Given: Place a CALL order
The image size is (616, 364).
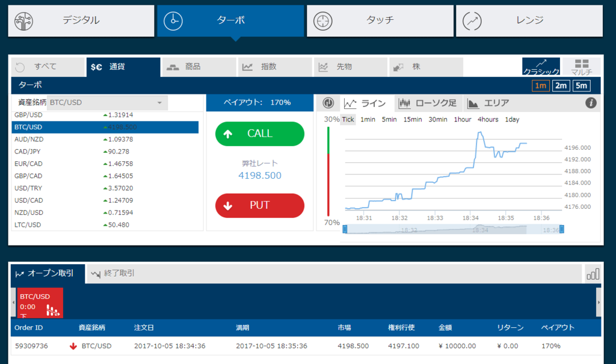Looking at the screenshot, I should coord(260,134).
